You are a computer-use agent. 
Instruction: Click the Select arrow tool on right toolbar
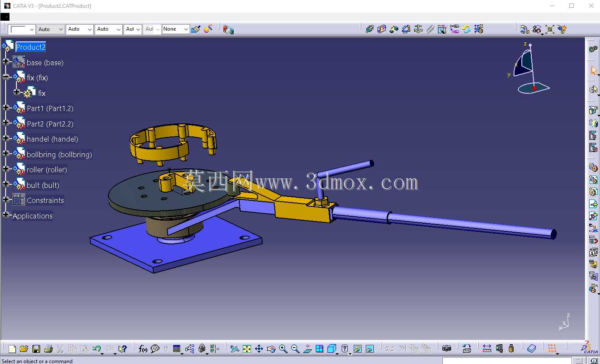(594, 70)
